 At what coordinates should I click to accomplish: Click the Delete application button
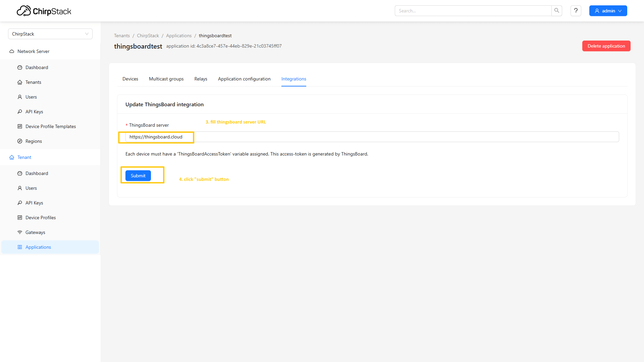pos(606,46)
